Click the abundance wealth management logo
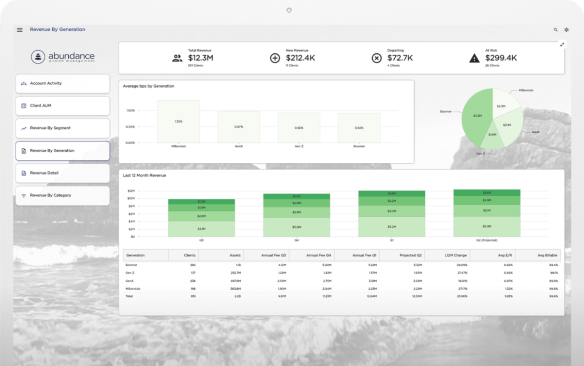The height and width of the screenshot is (366, 584). pos(63,57)
